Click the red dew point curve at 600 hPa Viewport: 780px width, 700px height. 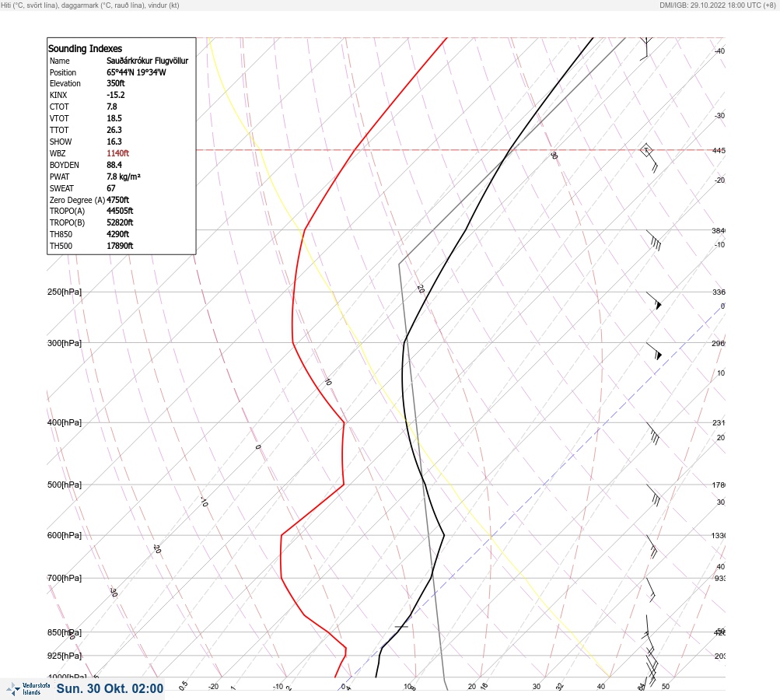pyautogui.click(x=282, y=535)
